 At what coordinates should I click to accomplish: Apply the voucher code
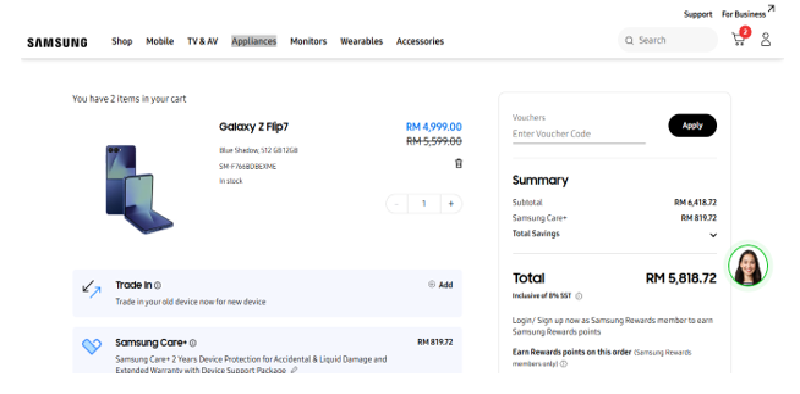point(692,126)
